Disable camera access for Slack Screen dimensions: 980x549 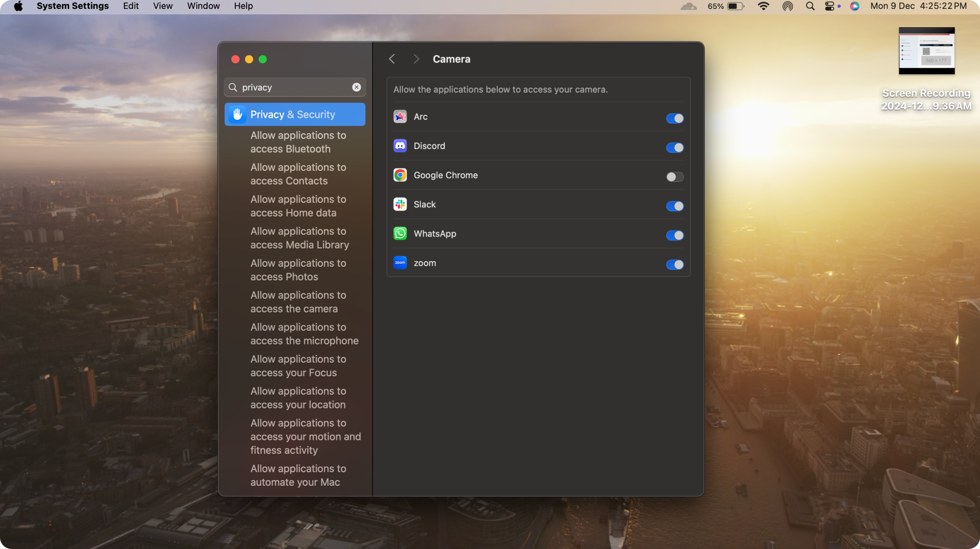(675, 206)
